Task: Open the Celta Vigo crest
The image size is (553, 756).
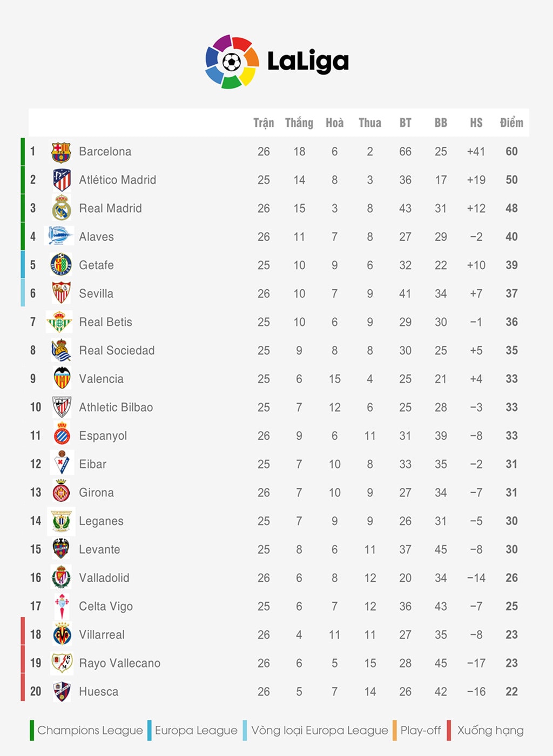Action: [x=62, y=606]
